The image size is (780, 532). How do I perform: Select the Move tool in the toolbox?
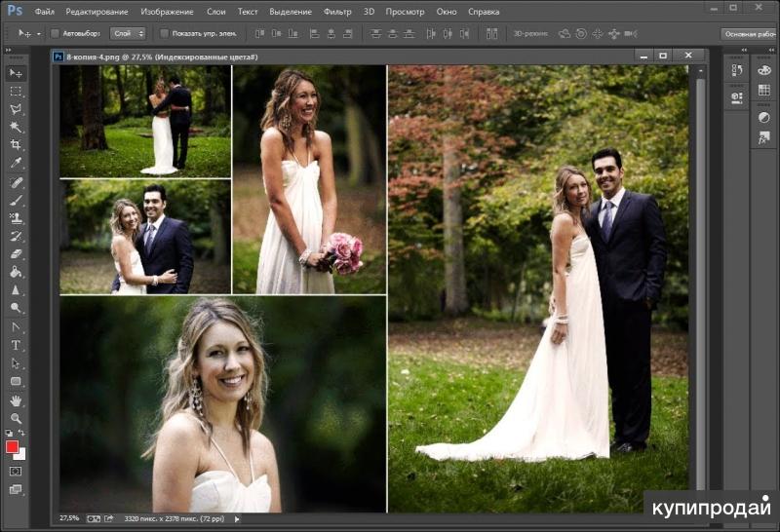coord(16,74)
